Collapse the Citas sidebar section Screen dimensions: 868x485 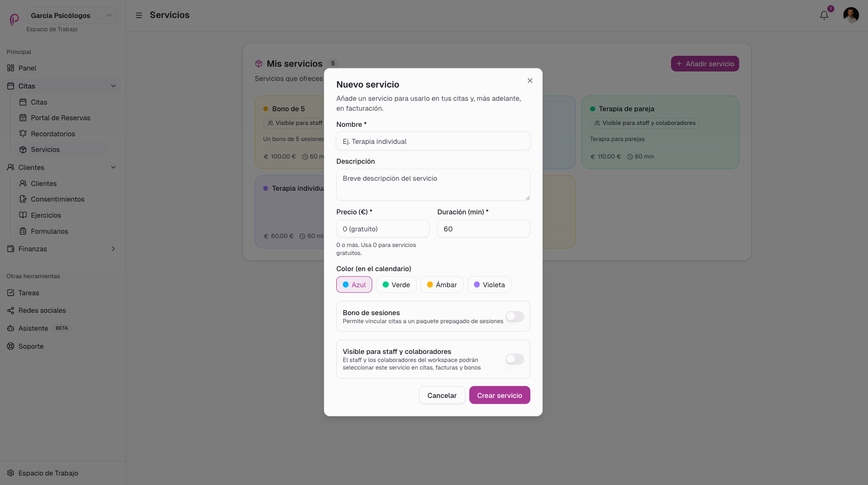coord(113,86)
